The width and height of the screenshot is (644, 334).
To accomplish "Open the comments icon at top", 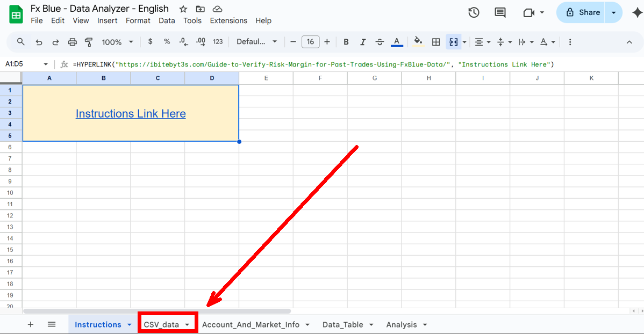I will (x=500, y=12).
